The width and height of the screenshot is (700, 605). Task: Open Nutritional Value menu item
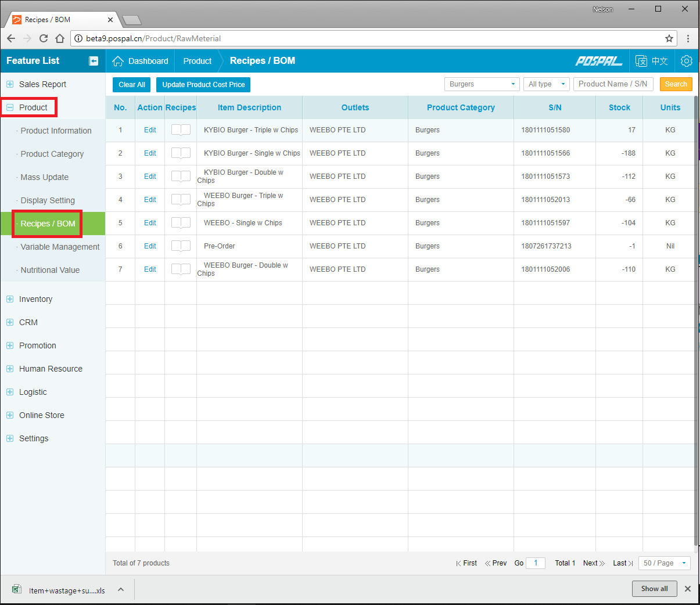pyautogui.click(x=50, y=270)
